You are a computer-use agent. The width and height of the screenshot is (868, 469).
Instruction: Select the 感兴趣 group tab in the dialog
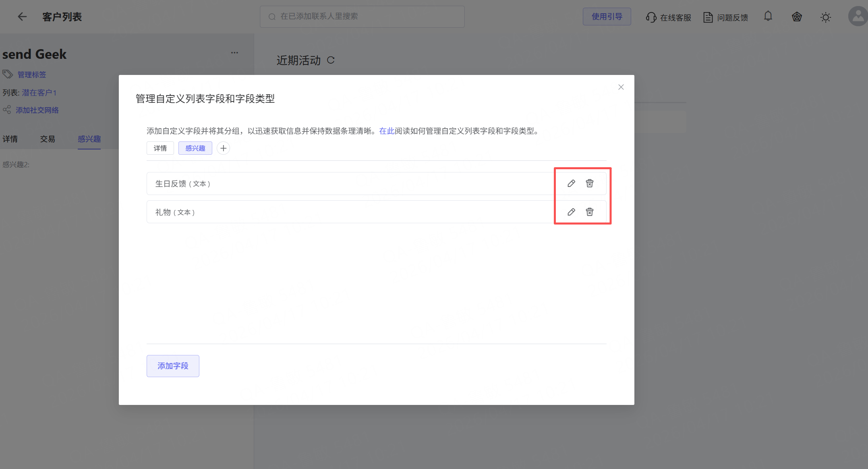point(195,148)
